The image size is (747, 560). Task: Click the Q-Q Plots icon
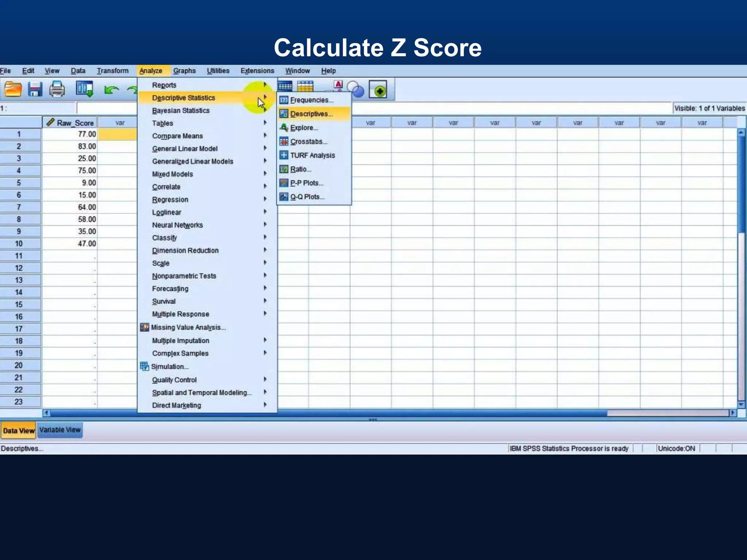[284, 197]
